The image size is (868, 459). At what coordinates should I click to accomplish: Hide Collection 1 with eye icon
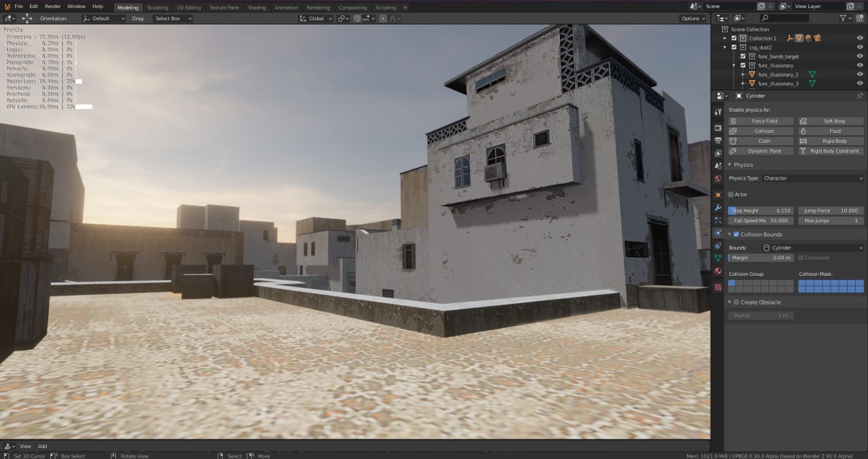point(860,39)
